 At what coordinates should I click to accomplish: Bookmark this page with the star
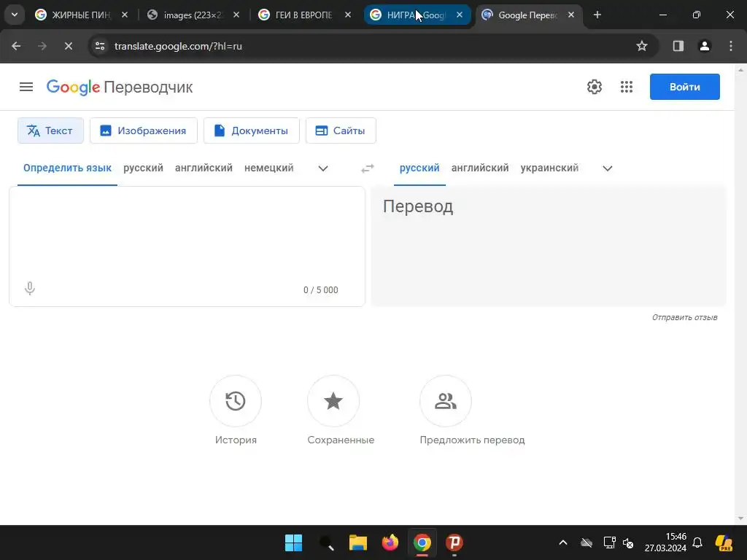(642, 46)
